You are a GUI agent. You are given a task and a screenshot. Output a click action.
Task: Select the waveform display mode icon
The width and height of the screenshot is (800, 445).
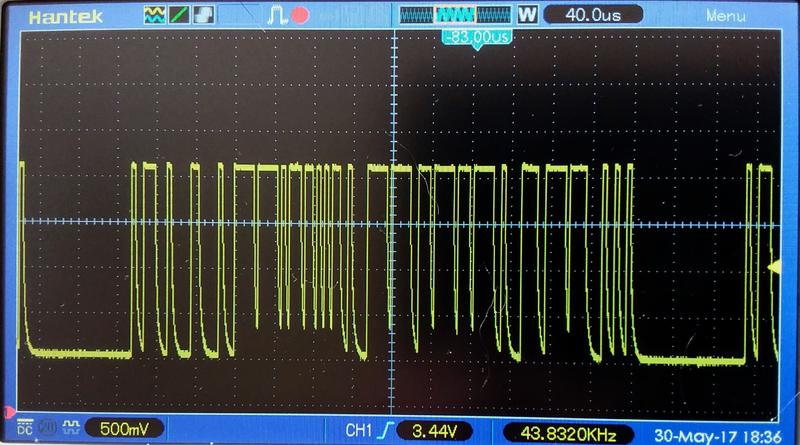point(154,15)
